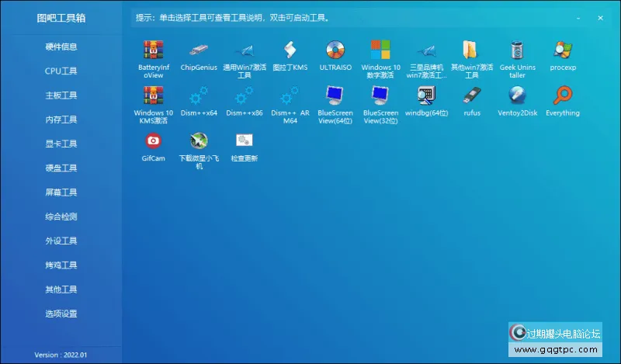
Task: Select 其他win7激活工具 folder icon
Action: (x=470, y=50)
